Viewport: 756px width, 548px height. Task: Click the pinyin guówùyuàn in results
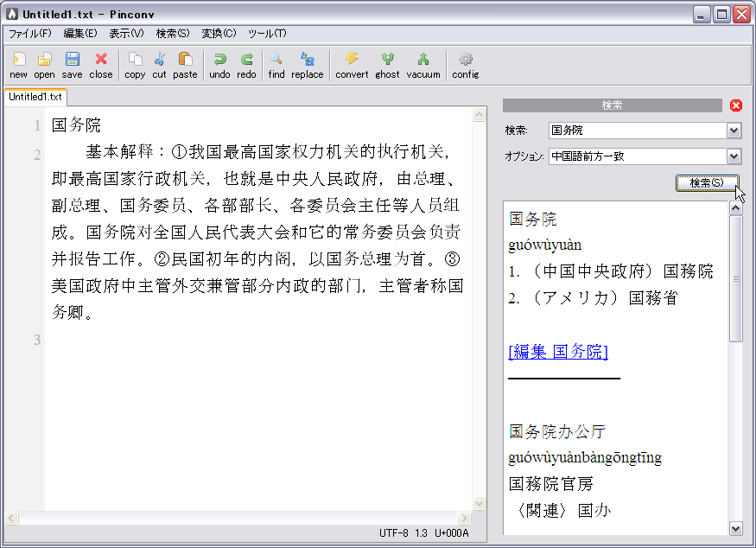pos(545,245)
